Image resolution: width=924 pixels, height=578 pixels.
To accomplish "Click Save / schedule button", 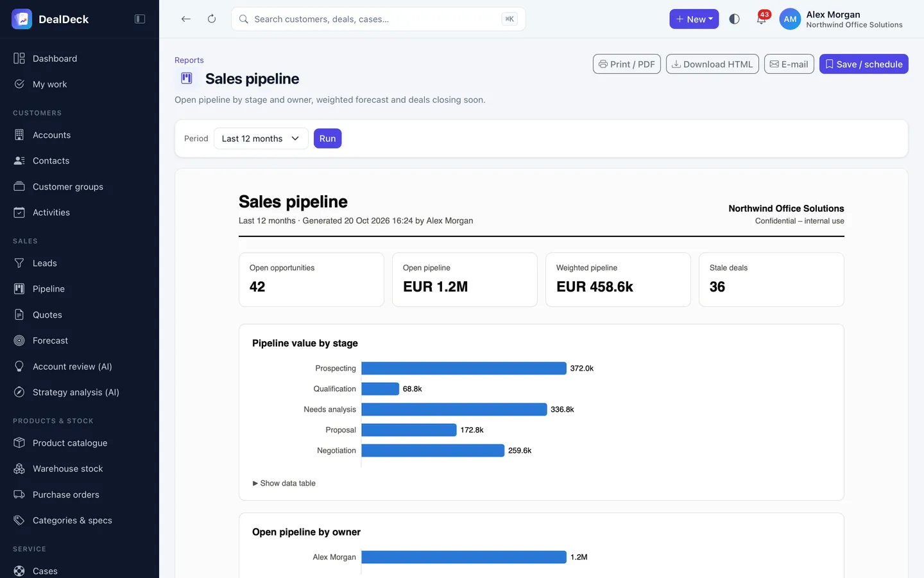I will pyautogui.click(x=864, y=64).
